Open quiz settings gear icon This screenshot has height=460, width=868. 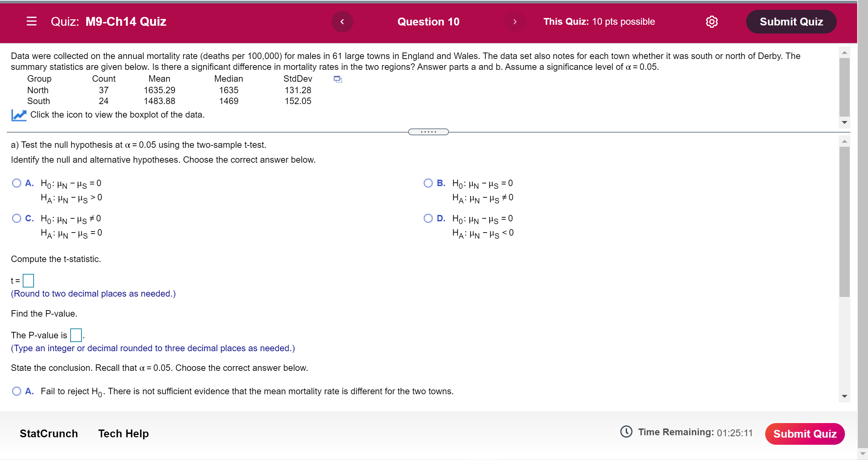(x=712, y=22)
